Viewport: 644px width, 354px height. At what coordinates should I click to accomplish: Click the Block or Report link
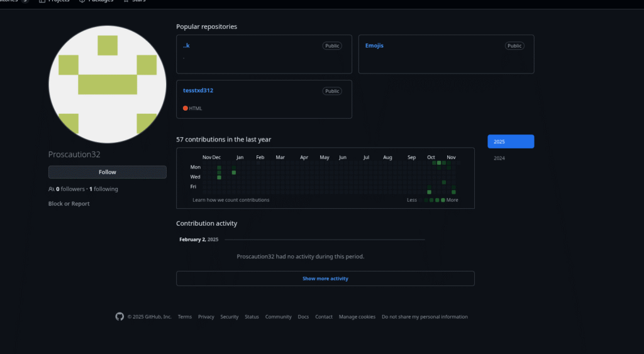pos(69,204)
